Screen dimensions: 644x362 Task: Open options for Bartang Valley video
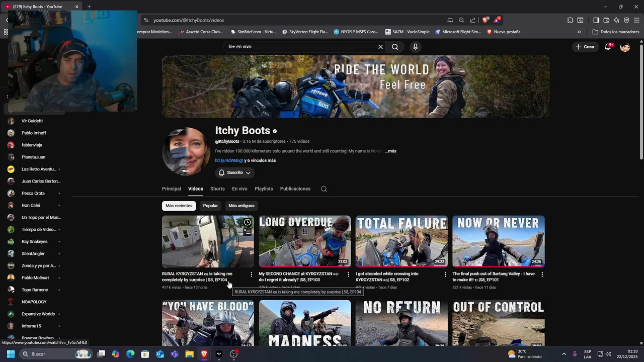[542, 275]
